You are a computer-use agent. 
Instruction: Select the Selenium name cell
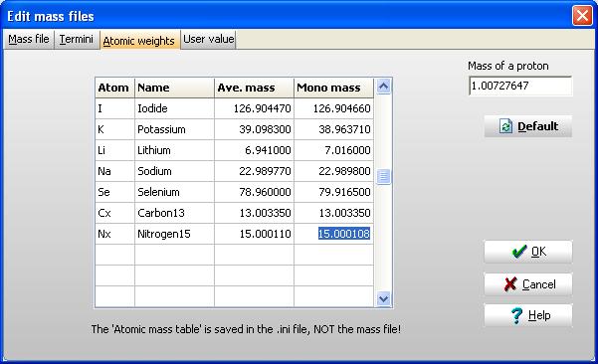click(174, 192)
